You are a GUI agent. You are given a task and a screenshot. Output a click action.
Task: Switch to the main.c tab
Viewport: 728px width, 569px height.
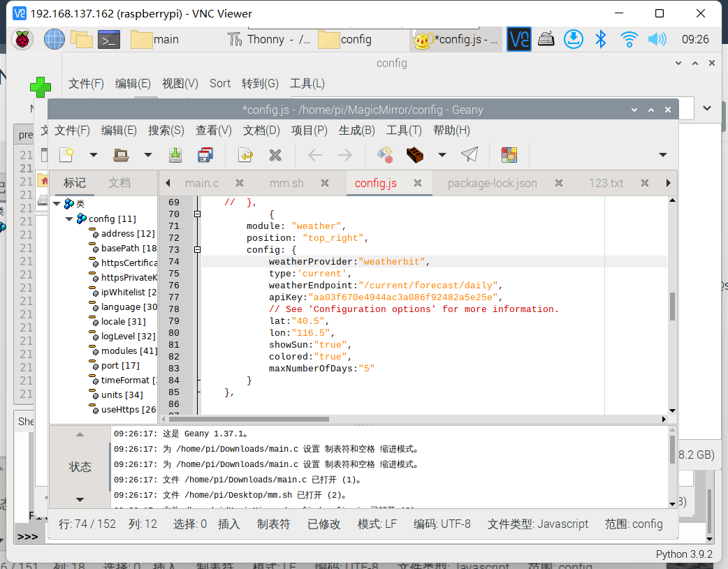pos(202,184)
